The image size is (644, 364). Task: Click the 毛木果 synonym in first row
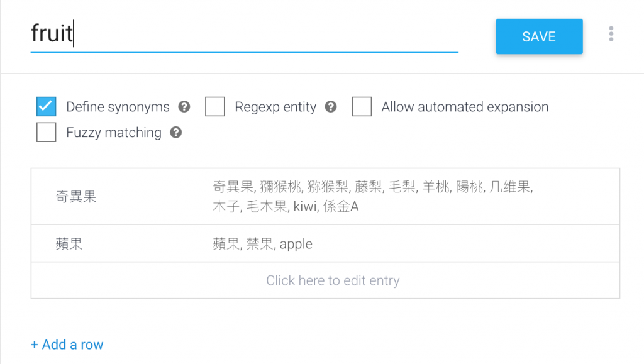[x=267, y=206]
